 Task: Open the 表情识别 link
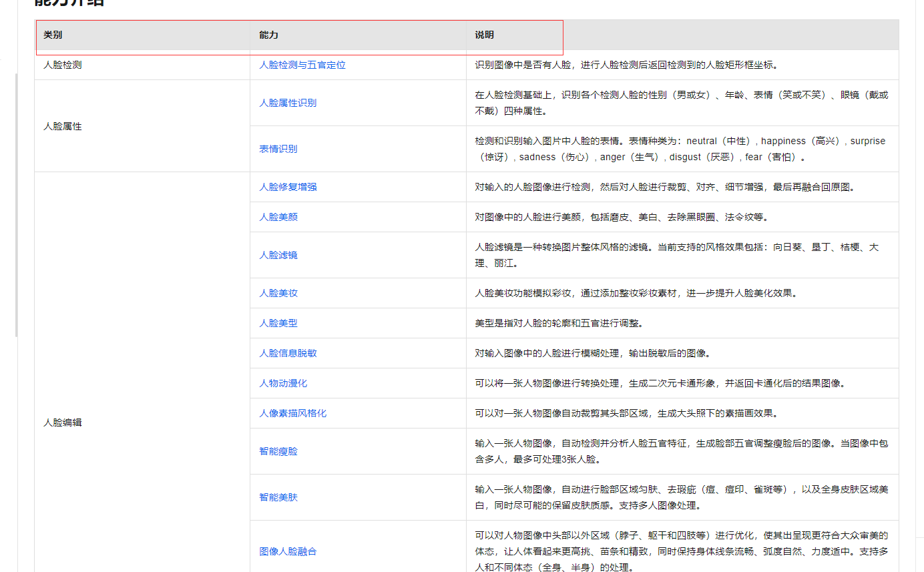[x=278, y=149]
